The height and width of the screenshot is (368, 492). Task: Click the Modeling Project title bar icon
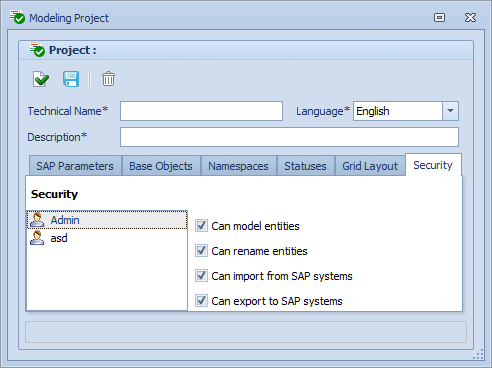click(17, 17)
